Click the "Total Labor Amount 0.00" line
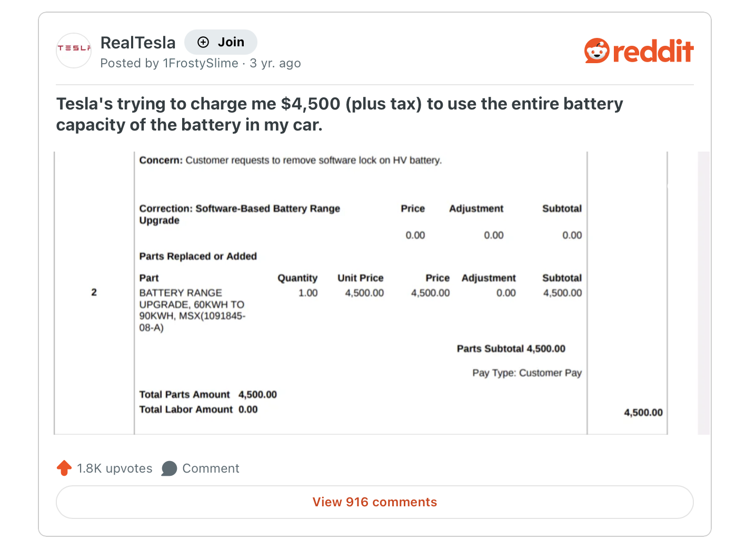 (198, 409)
